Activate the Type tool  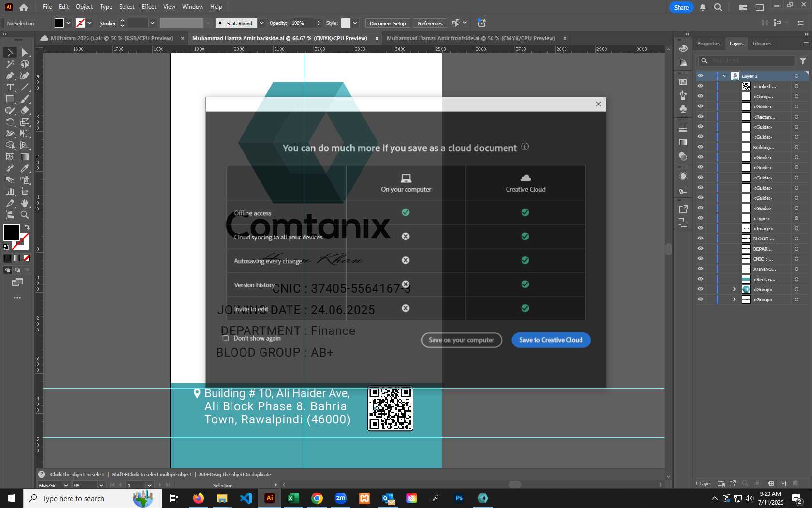10,87
